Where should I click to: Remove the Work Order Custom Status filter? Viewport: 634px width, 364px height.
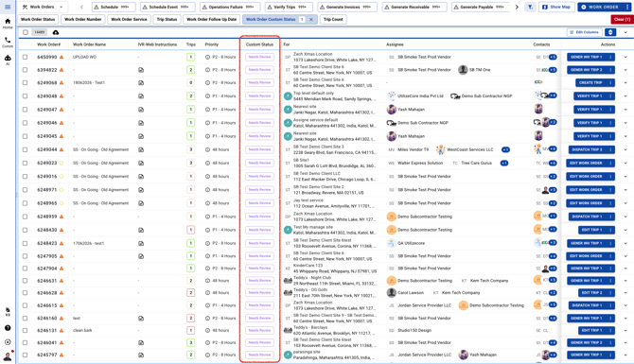tap(311, 20)
